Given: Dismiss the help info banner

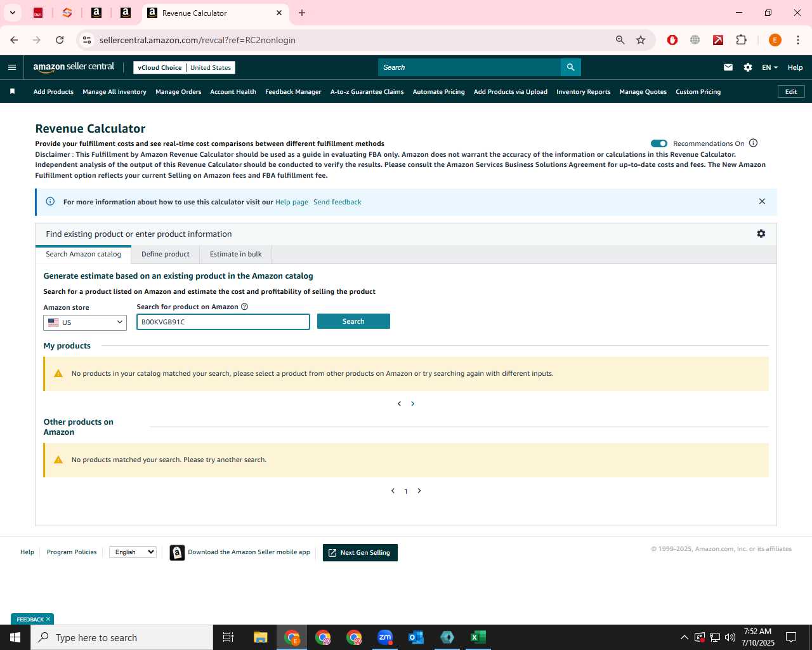Looking at the screenshot, I should point(762,201).
